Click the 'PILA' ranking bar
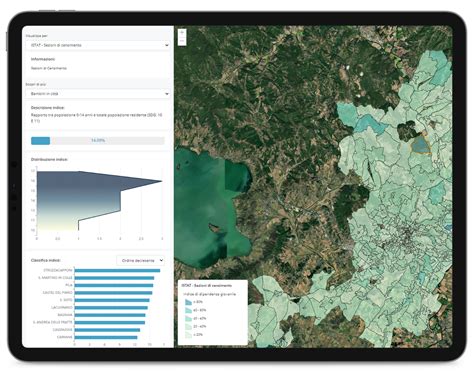Viewport: 474px width, 374px height. 114,285
